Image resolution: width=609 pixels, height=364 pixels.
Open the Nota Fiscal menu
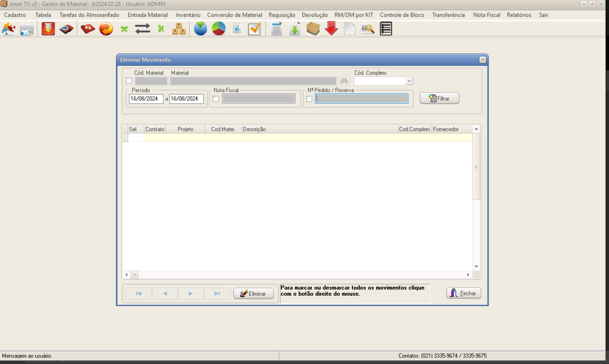[487, 15]
